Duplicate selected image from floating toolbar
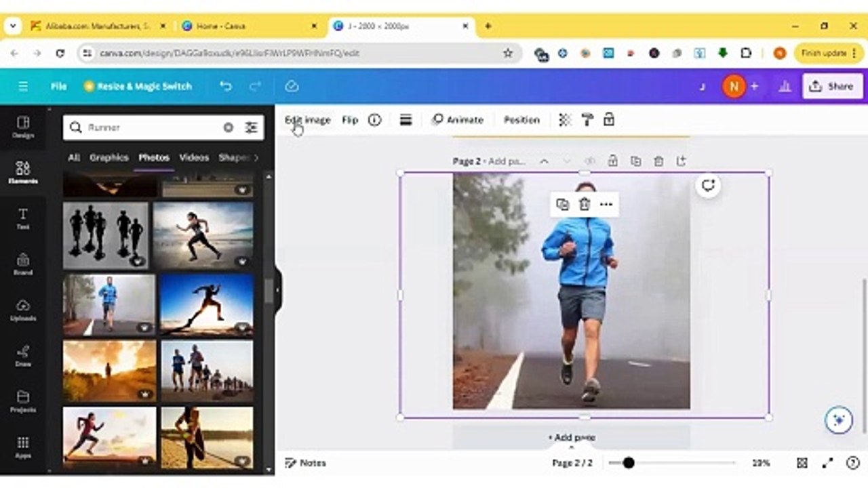 click(562, 204)
